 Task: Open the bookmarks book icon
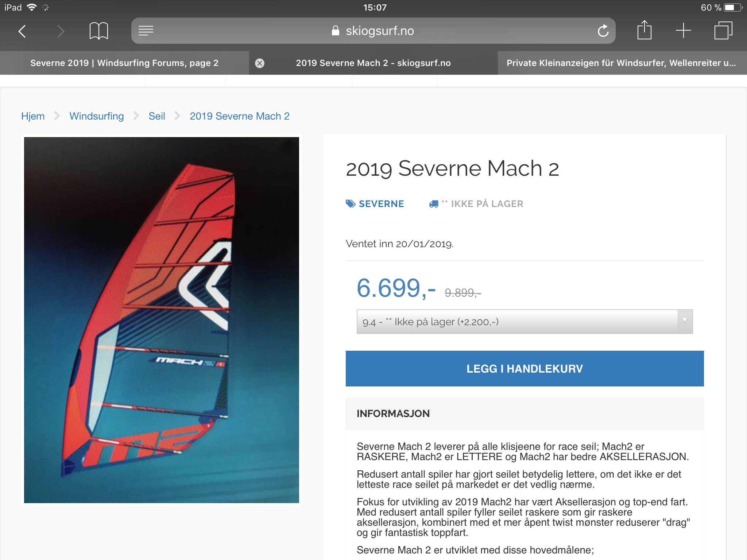(x=99, y=31)
